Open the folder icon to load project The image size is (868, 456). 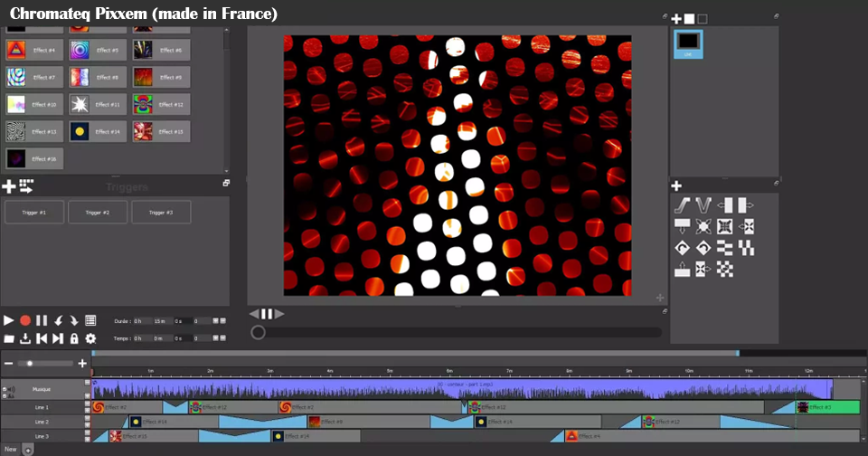[x=9, y=338]
